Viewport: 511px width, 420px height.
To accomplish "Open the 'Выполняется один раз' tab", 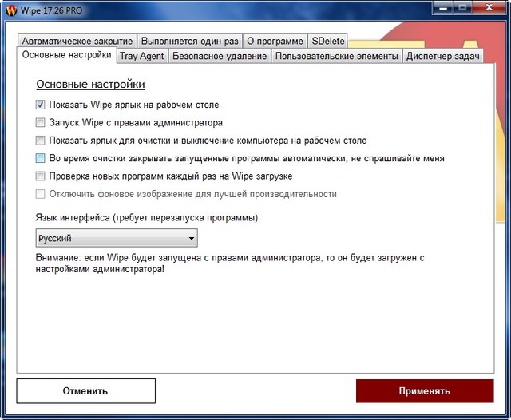I will pos(189,41).
